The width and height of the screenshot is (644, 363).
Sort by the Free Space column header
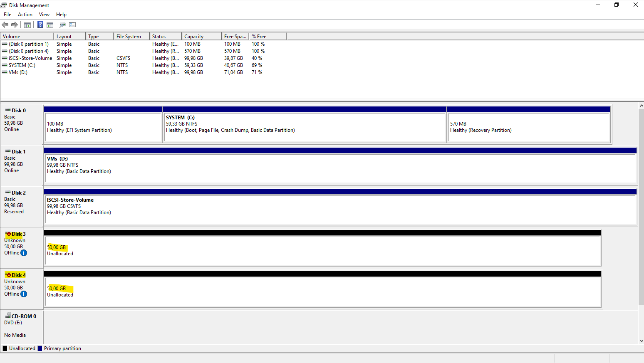[x=235, y=37]
